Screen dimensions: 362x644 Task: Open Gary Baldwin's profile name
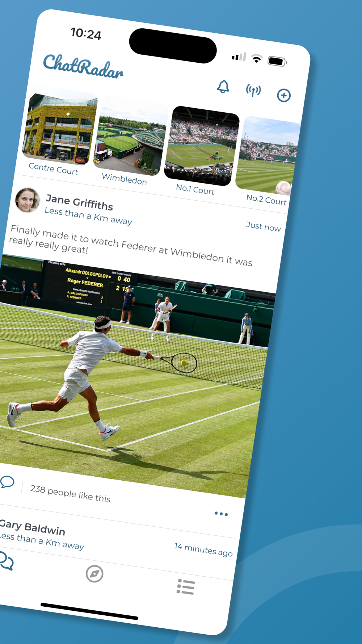[x=32, y=527]
